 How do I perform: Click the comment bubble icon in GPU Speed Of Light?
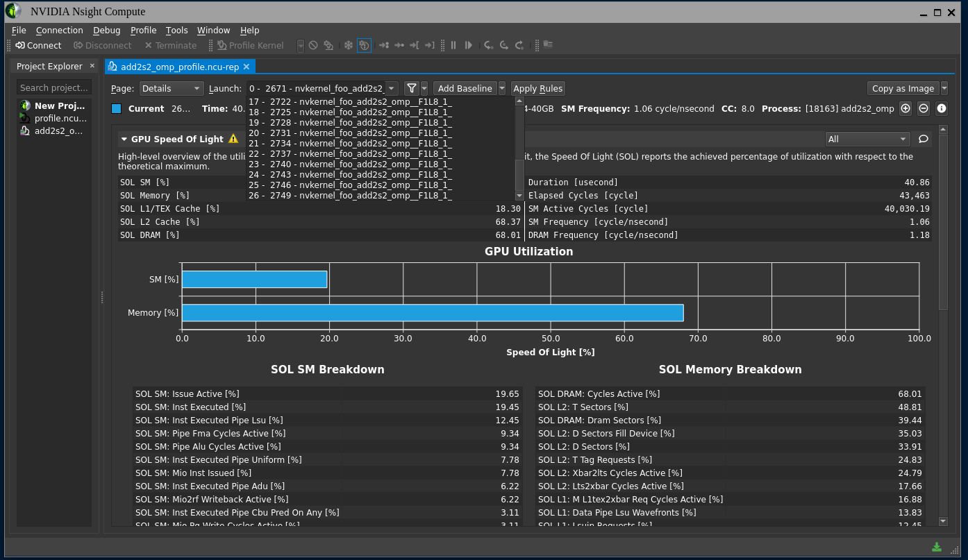pos(923,139)
